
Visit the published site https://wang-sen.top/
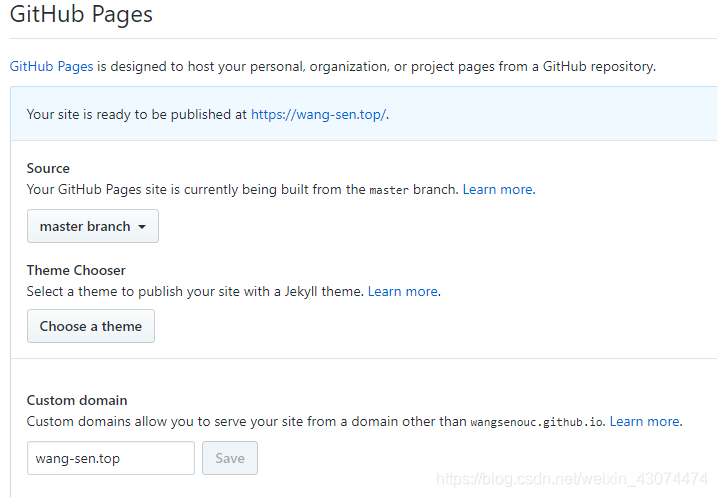tap(318, 114)
